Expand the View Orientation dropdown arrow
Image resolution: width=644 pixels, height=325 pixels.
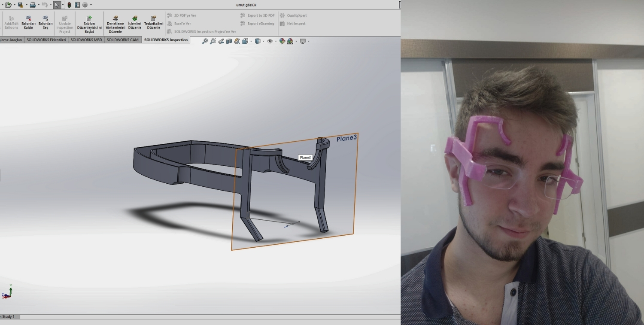point(251,41)
